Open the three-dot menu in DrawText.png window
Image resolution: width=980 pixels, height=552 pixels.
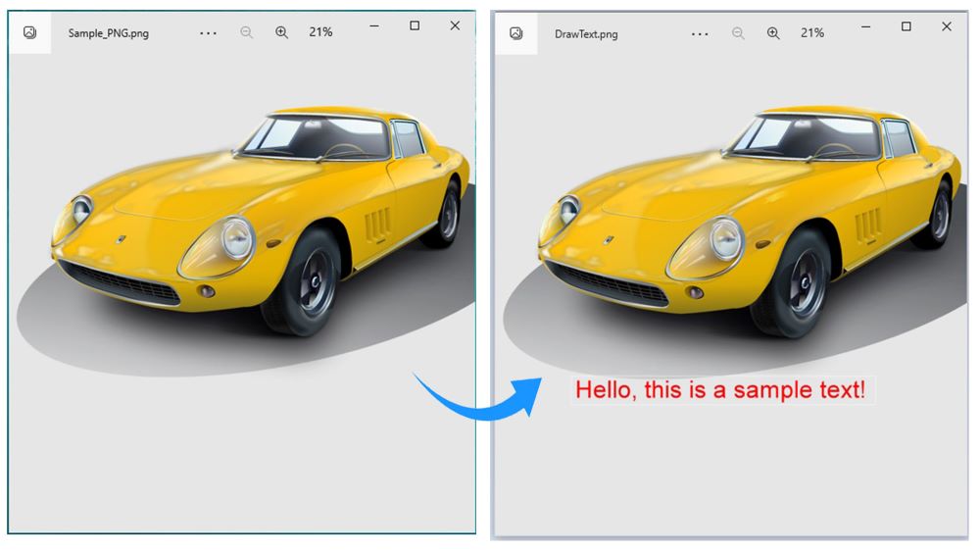pos(699,33)
